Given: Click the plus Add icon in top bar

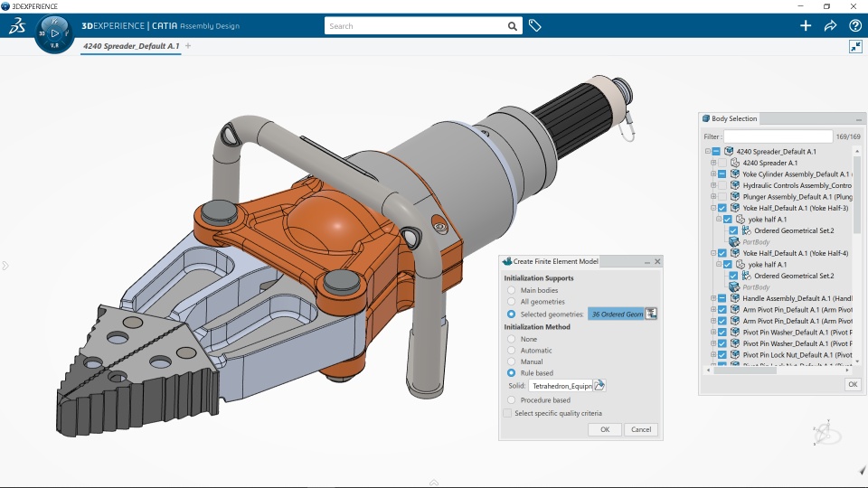Looking at the screenshot, I should point(806,26).
